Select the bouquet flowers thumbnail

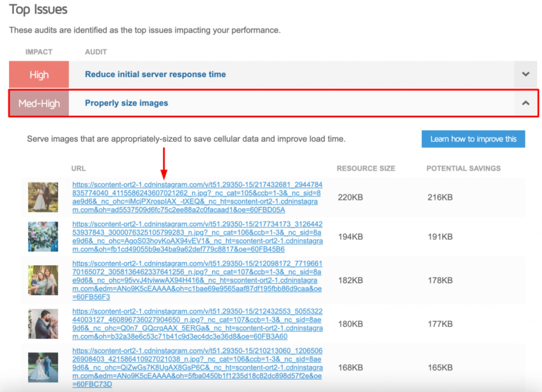pyautogui.click(x=43, y=236)
